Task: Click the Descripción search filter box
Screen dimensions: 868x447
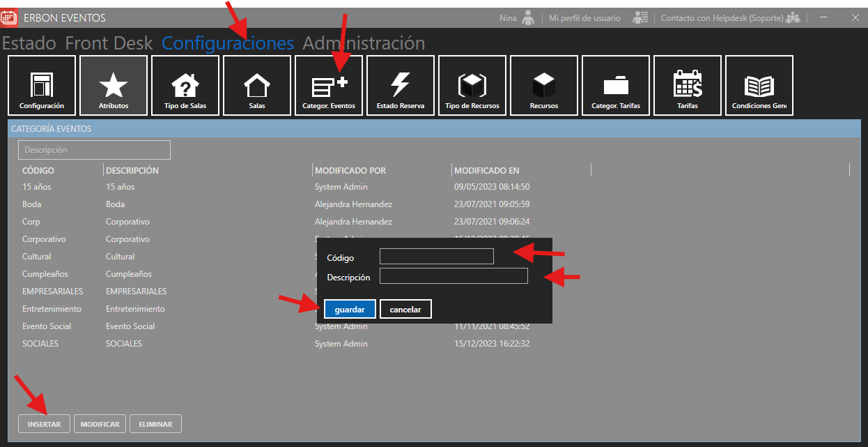Action: pos(94,150)
